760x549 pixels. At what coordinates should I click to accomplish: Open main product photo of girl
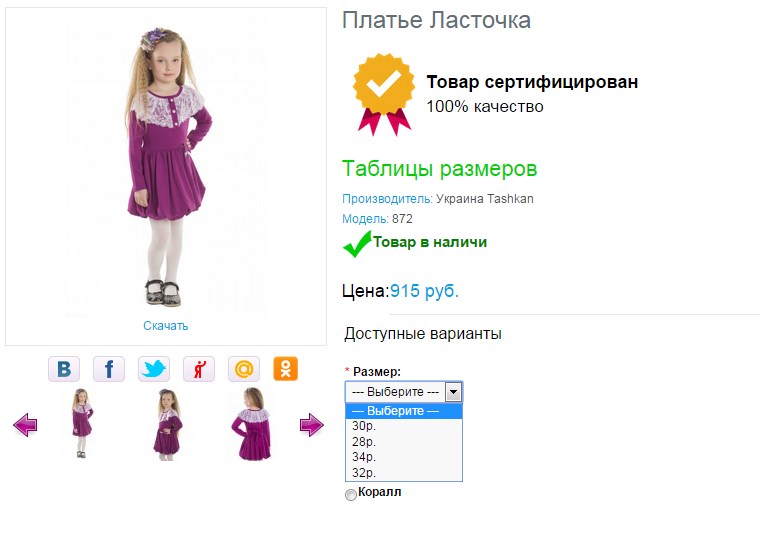167,167
